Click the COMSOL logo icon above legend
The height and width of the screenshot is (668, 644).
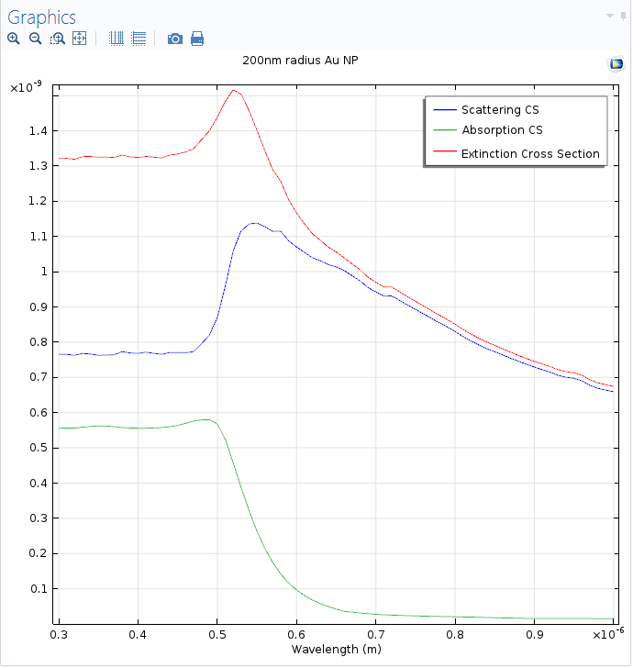coord(616,63)
